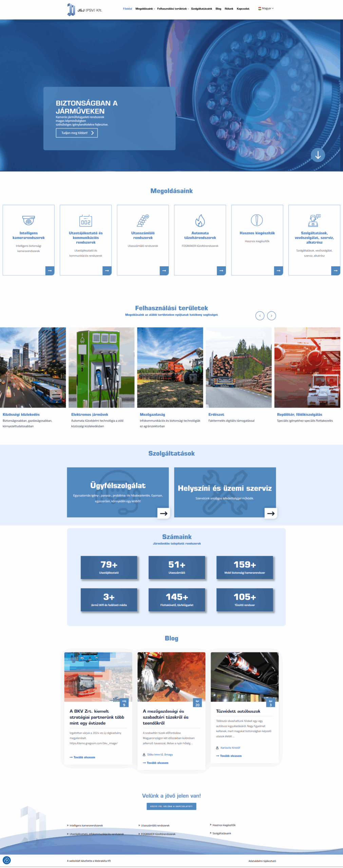Click the Intelligens kamerarendszerek camera icon
Viewport: 343px width, 868px height.
pos(28,220)
